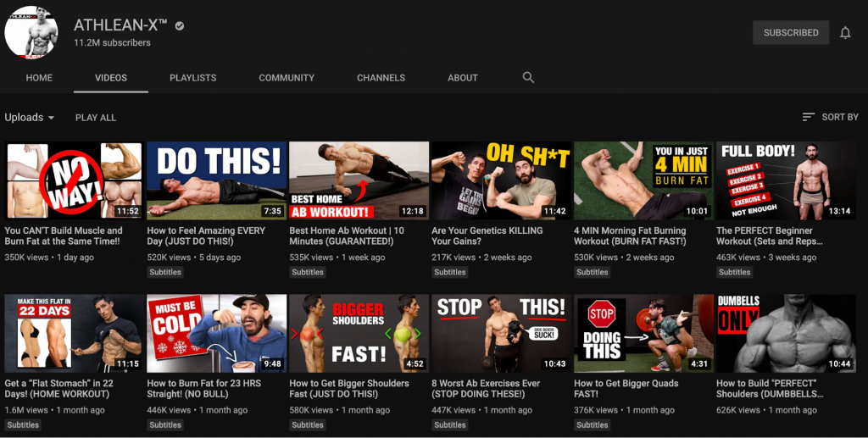The width and height of the screenshot is (868, 438).
Task: Click the ATHLEAN-X channel name
Action: [x=120, y=25]
